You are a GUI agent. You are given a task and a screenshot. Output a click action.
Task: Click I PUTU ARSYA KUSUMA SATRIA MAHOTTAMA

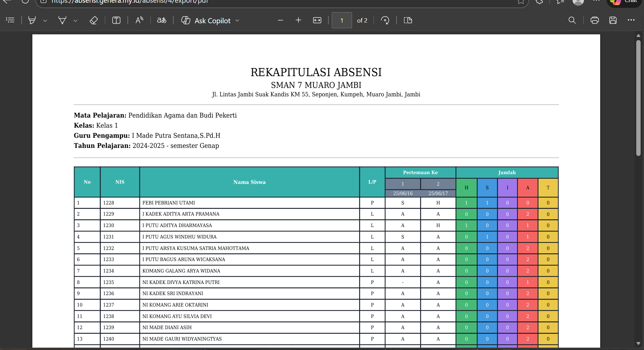196,248
